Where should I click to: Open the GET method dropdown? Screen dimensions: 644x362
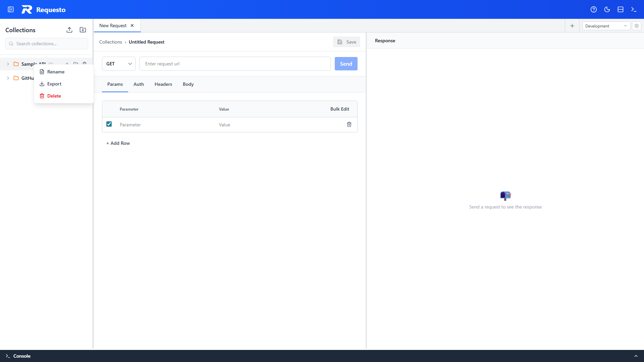118,64
